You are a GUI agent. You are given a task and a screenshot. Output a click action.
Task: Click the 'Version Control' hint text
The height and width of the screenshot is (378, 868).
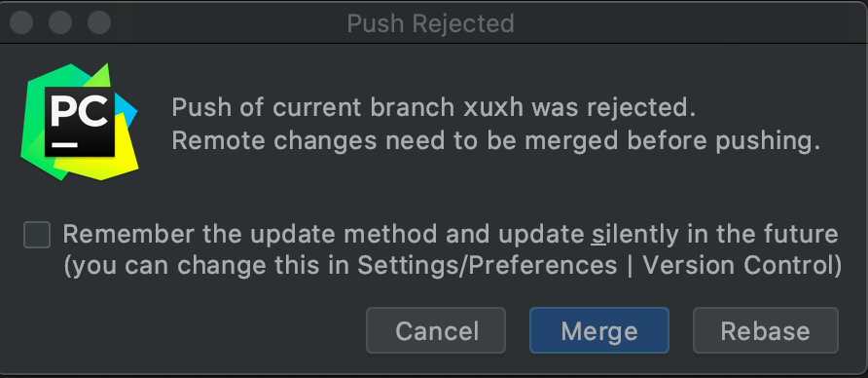click(737, 266)
